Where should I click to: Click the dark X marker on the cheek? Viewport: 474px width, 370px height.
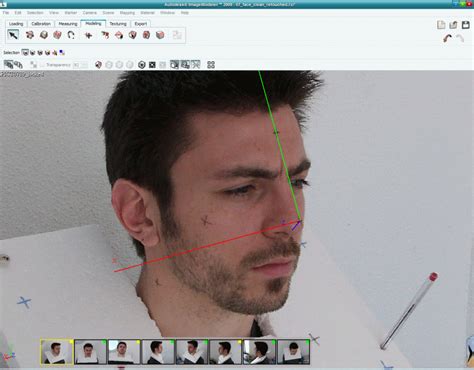(x=206, y=220)
